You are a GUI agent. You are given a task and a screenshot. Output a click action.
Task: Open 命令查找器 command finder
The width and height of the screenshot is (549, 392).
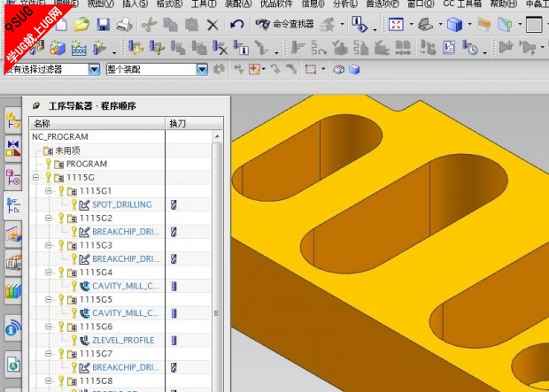pos(284,24)
